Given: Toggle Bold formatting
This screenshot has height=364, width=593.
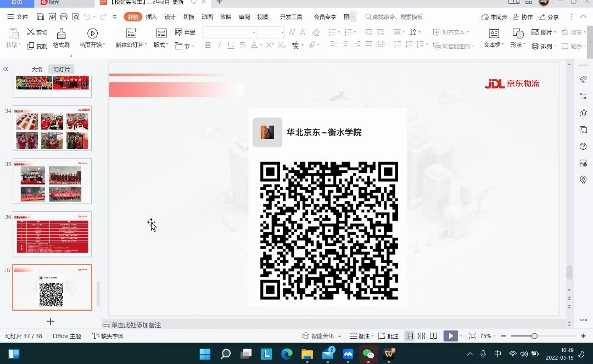Looking at the screenshot, I should click(x=208, y=45).
